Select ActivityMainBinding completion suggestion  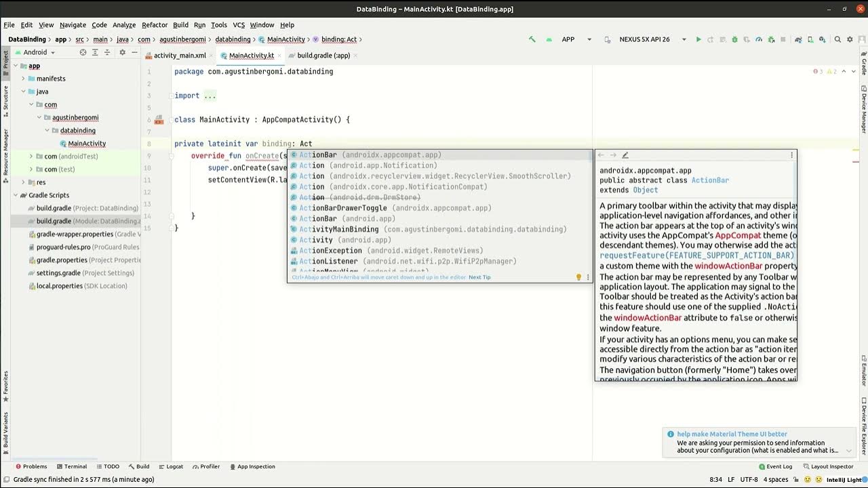(x=439, y=229)
